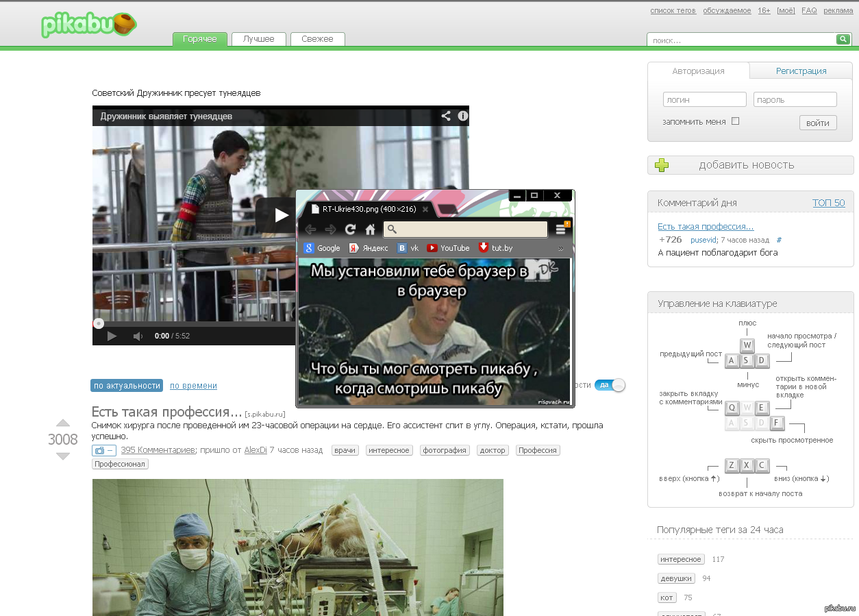Click the back arrow in the inner browser
The image size is (859, 616).
click(311, 230)
